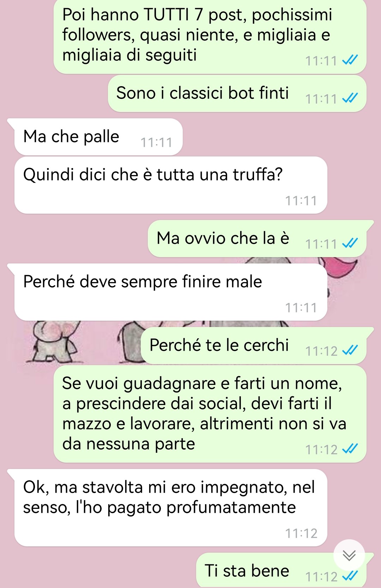Click read ticks on 'da nessuna parte' message
381x588 pixels.
350,449
